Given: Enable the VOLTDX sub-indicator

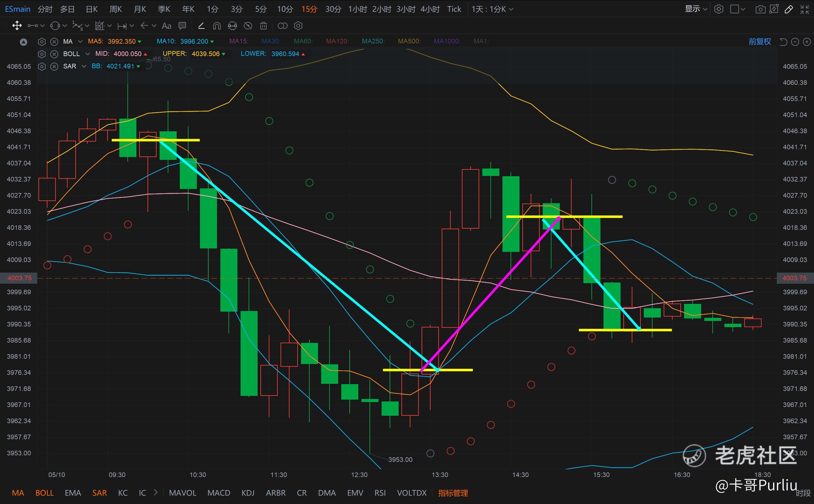Looking at the screenshot, I should [x=412, y=493].
